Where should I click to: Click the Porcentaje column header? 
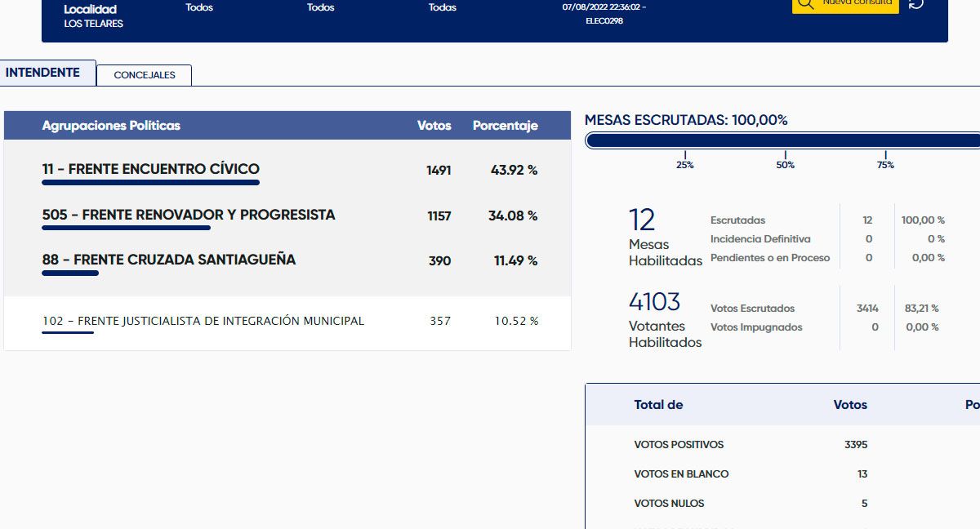(505, 126)
